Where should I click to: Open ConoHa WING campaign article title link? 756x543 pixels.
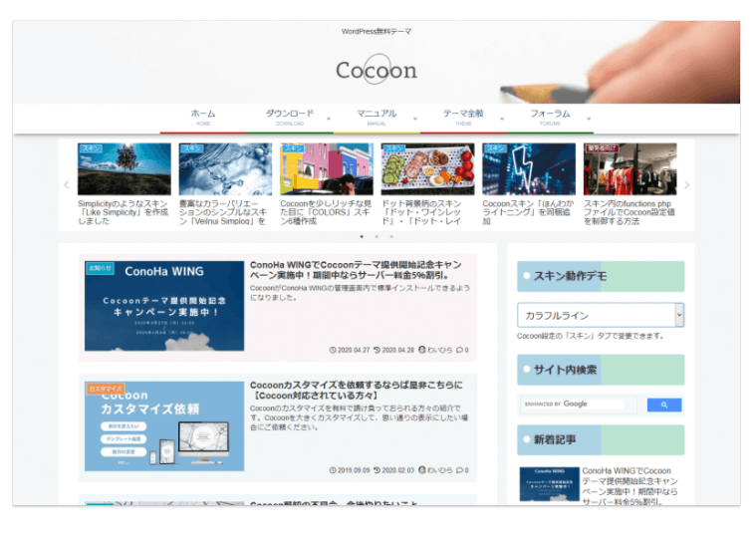click(355, 272)
